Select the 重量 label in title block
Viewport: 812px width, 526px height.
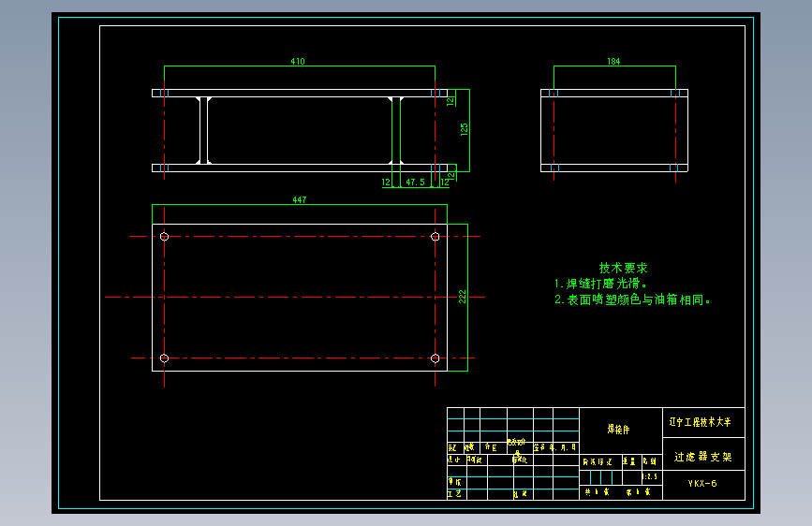[x=628, y=460]
